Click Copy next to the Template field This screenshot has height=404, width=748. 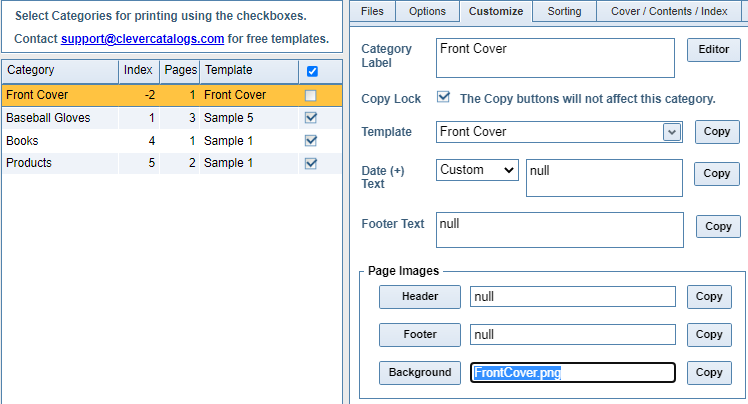(717, 132)
